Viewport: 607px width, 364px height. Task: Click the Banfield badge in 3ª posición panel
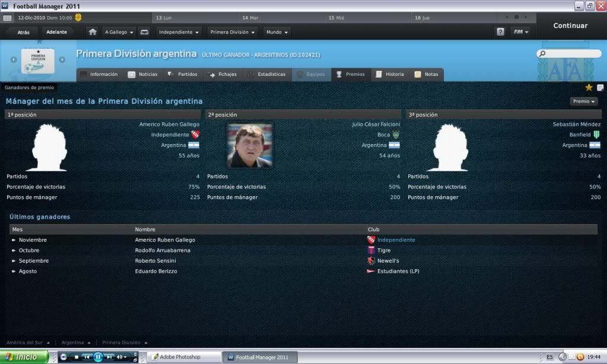click(596, 135)
